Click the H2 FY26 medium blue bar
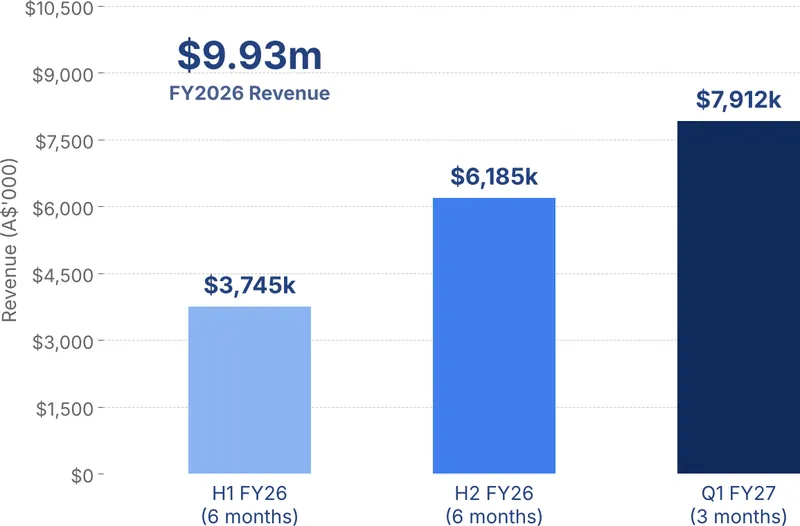The height and width of the screenshot is (526, 800). click(x=494, y=336)
